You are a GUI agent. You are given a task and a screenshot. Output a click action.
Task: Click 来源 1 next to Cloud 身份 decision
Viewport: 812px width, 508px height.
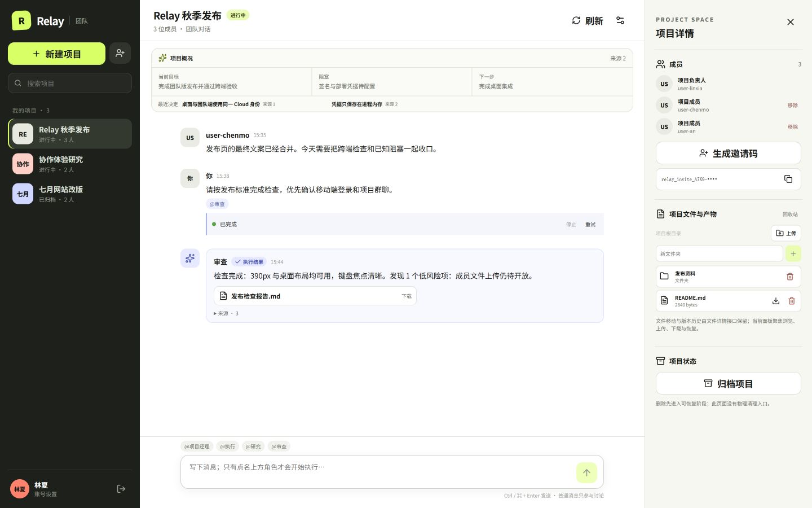(269, 104)
